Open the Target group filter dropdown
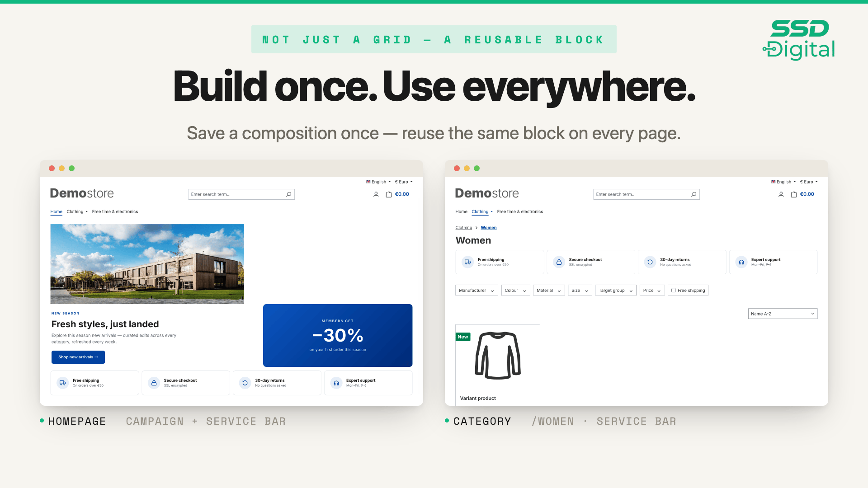Screen dimensions: 868x488 [616, 290]
